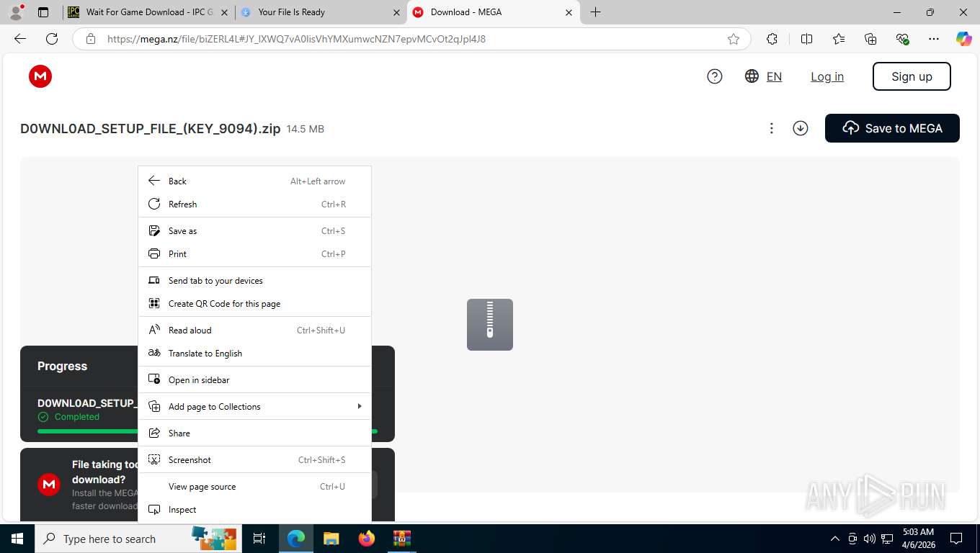Bookmark this page with the star icon
Viewport: 980px width, 553px height.
(734, 39)
